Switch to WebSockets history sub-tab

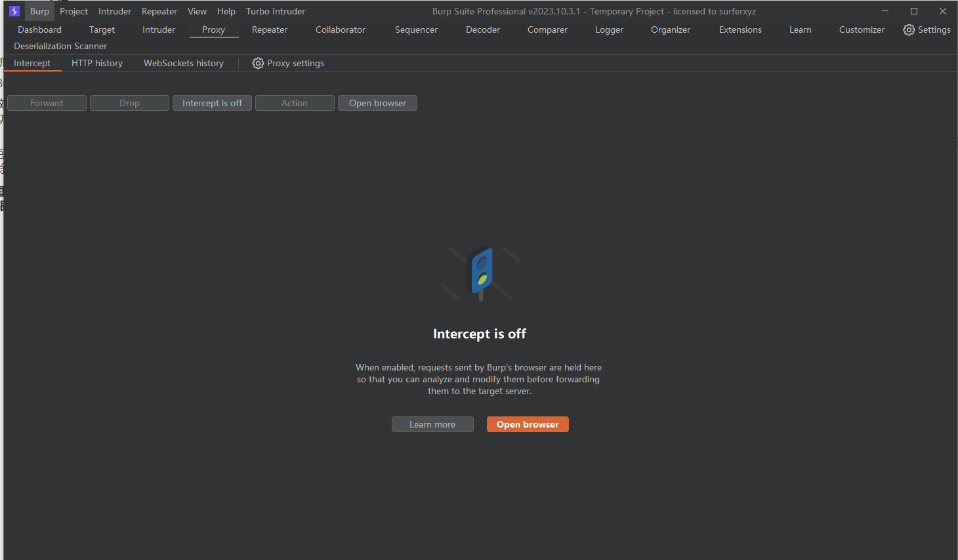tap(184, 63)
